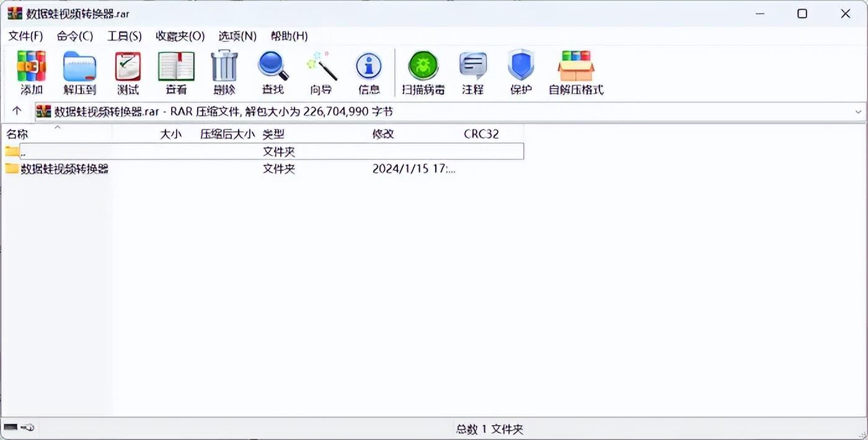
Task: Click the Extract To (解压到) icon
Action: [79, 73]
